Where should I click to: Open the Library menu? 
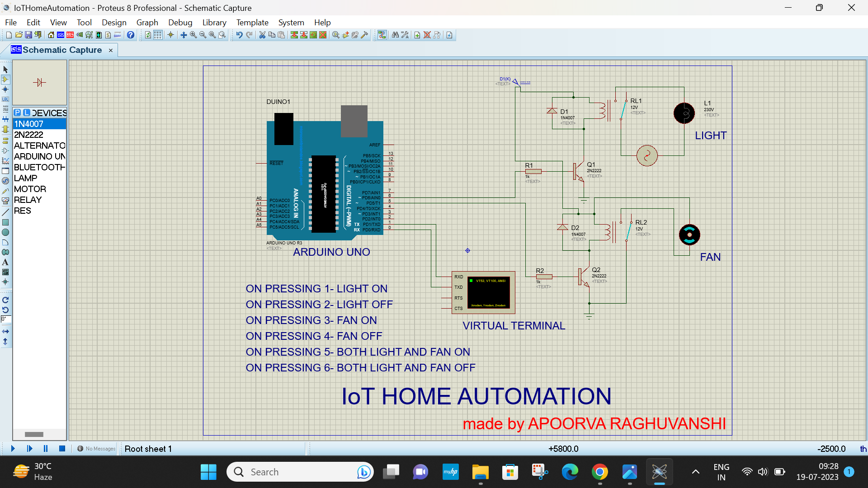click(214, 22)
